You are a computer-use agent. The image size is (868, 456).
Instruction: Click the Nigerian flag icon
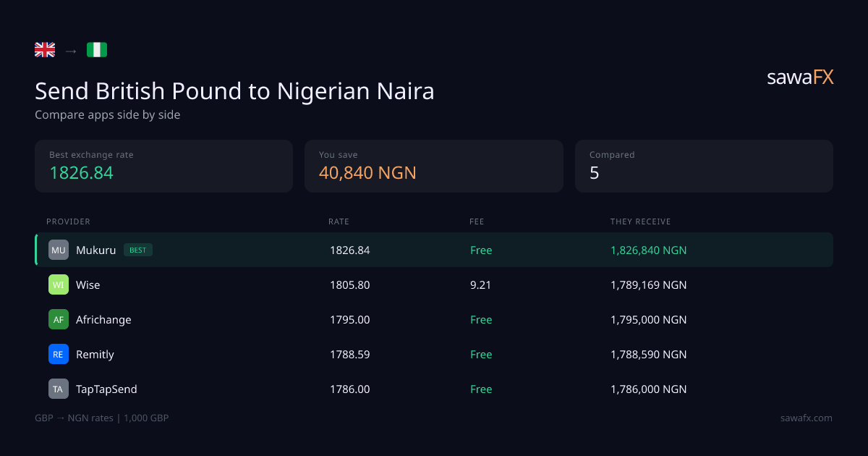click(97, 50)
